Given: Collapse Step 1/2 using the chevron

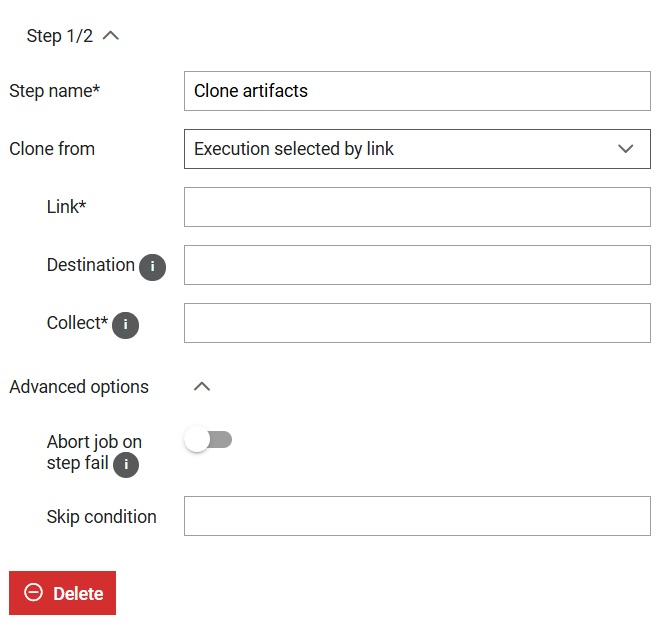Looking at the screenshot, I should point(111,36).
